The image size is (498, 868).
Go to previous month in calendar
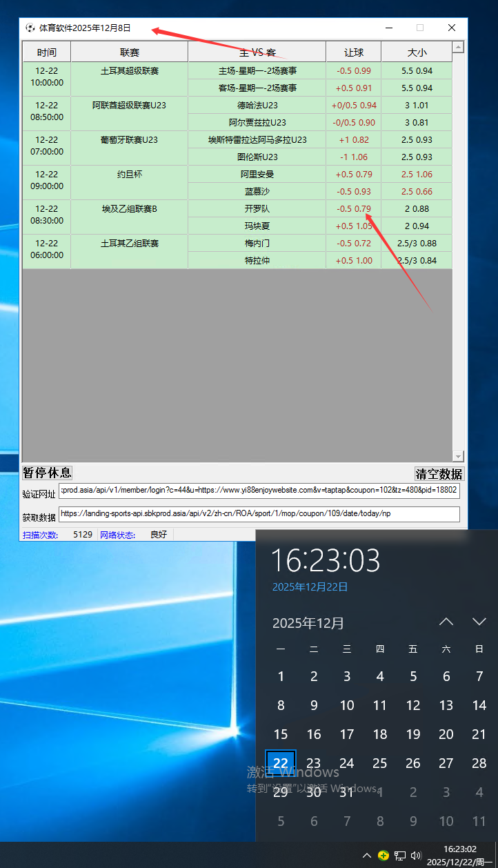(x=446, y=622)
